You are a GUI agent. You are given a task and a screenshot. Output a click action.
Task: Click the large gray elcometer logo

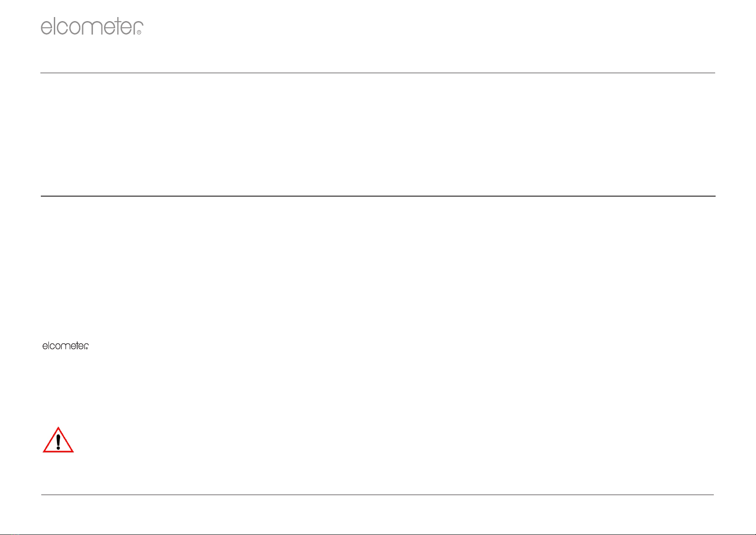click(92, 27)
